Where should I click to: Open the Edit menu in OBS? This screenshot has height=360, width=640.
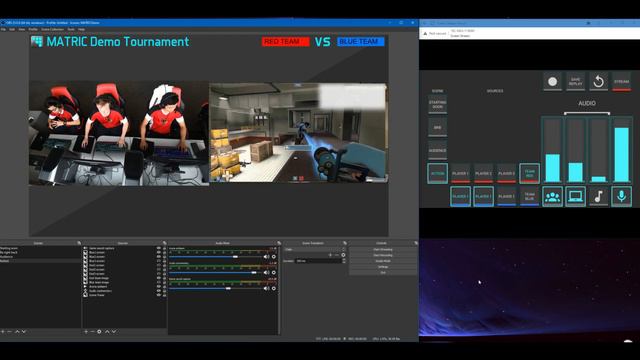click(x=12, y=29)
